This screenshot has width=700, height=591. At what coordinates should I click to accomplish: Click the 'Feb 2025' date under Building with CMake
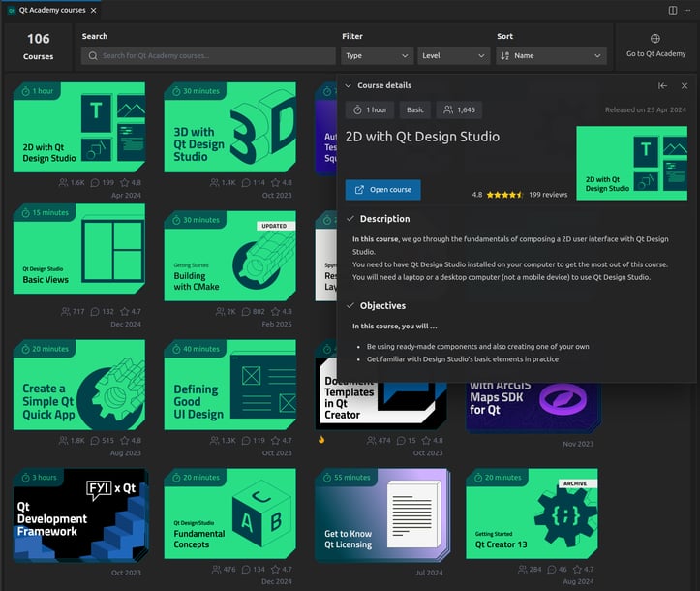pyautogui.click(x=277, y=325)
